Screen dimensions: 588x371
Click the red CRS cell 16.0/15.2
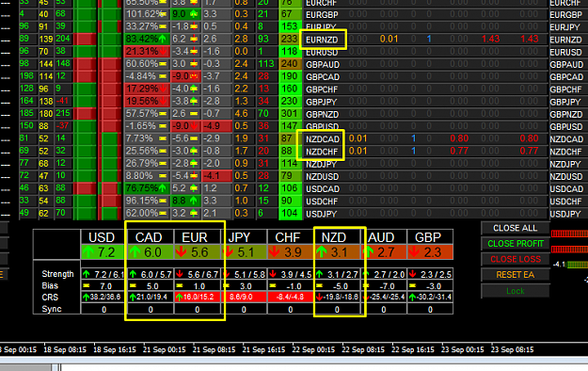(x=197, y=297)
